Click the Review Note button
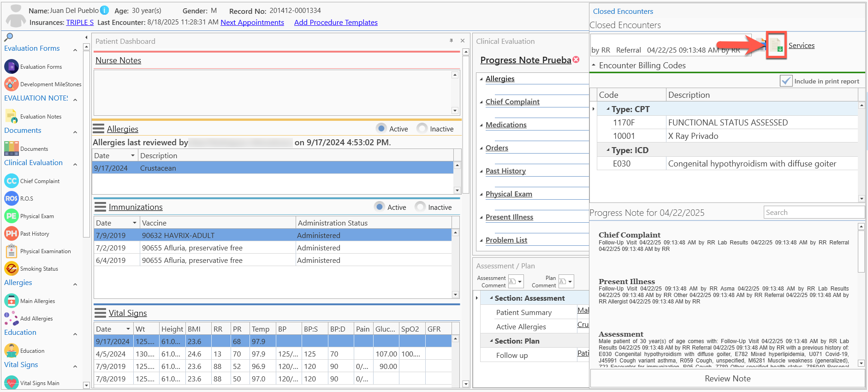This screenshot has width=868, height=392. point(727,379)
